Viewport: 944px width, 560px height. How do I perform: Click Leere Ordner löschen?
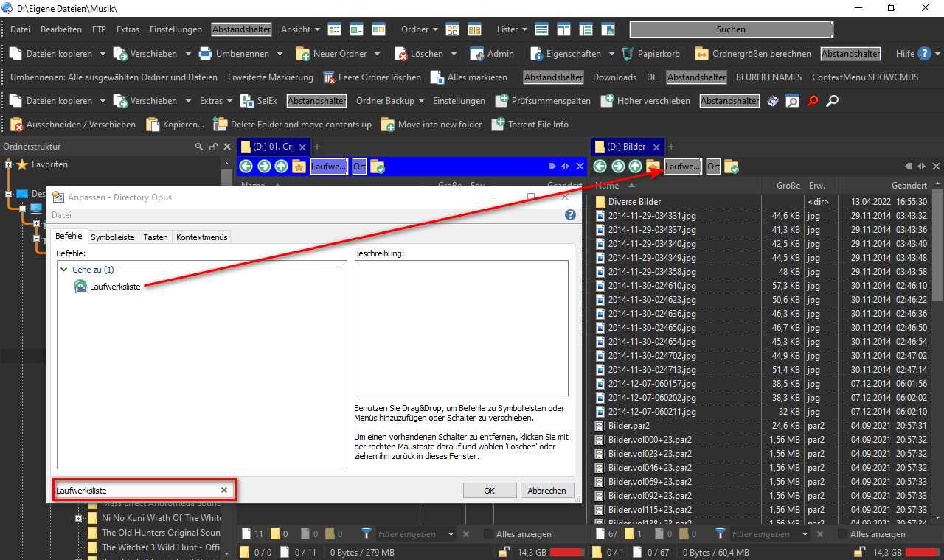(x=371, y=77)
